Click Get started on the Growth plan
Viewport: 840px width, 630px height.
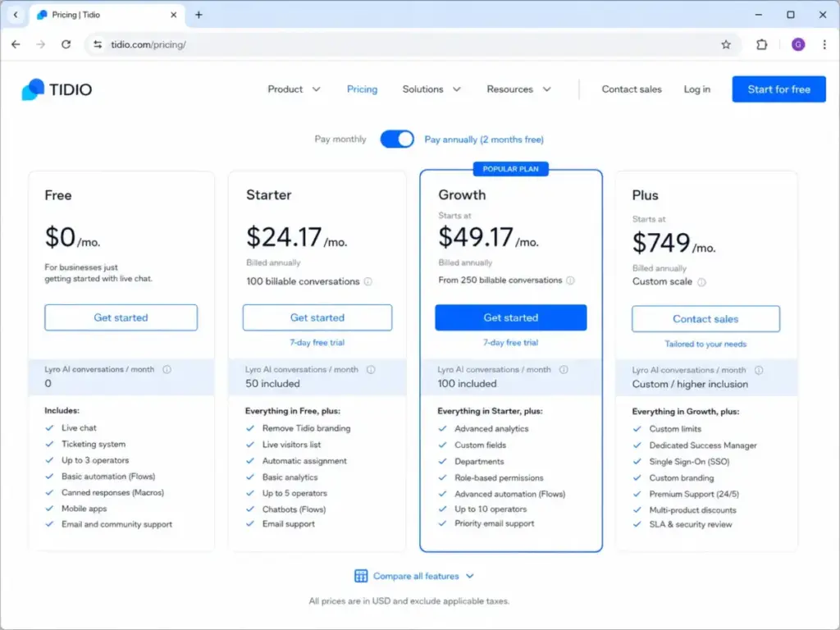point(510,317)
